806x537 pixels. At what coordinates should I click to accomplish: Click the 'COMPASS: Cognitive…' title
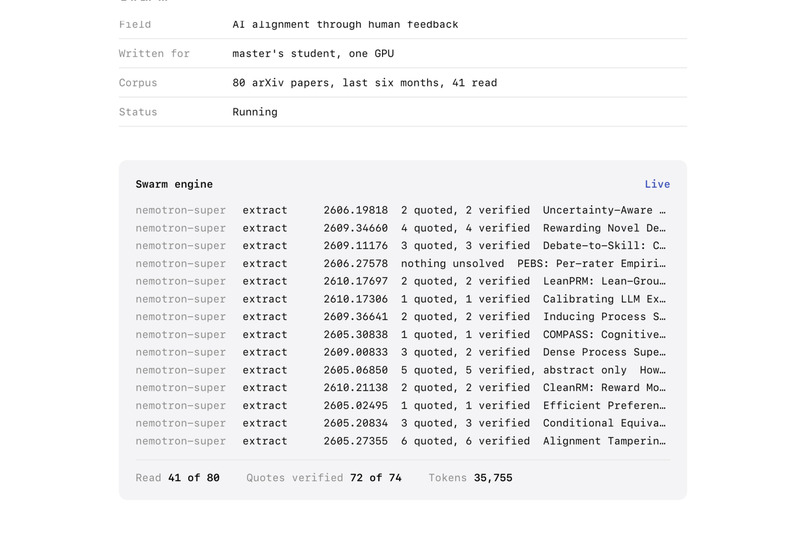point(604,335)
